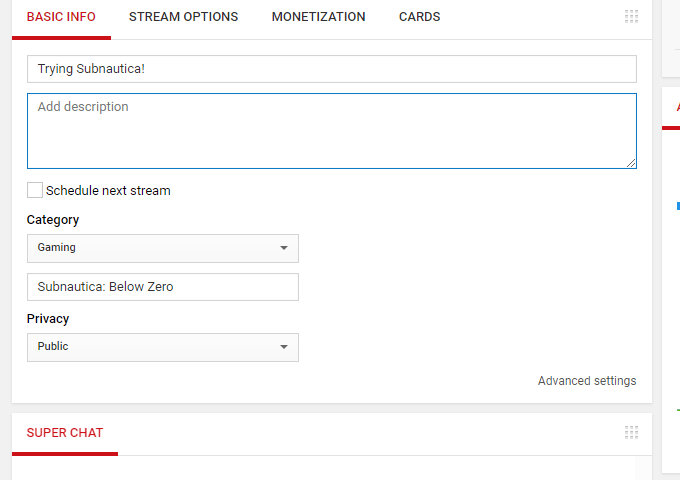Click the arrow on the Category dropdown
The image size is (680, 480).
(283, 248)
